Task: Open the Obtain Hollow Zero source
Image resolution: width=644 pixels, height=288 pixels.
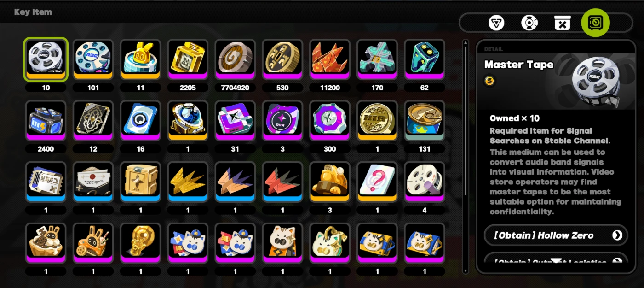Action: point(556,235)
